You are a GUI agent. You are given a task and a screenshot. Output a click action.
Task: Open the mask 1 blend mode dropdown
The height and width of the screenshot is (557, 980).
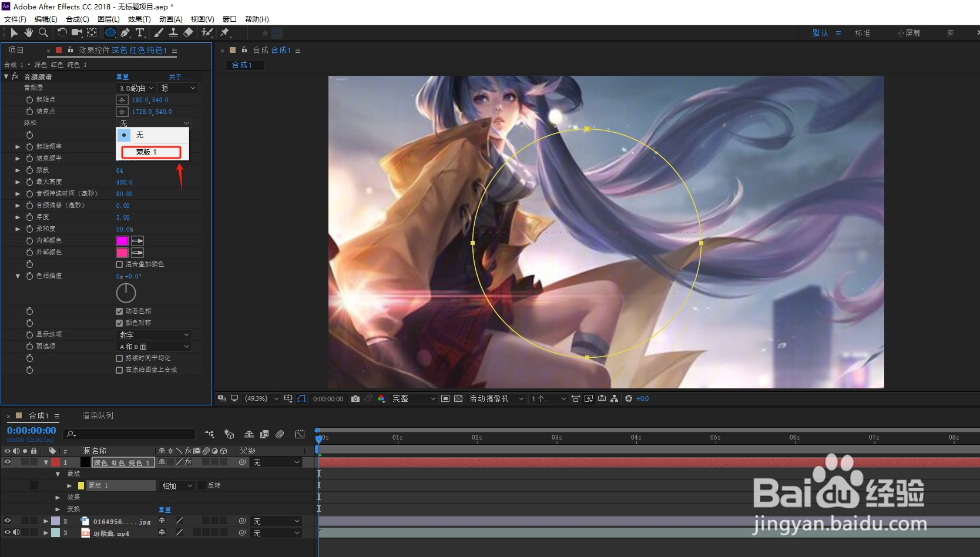pos(177,486)
